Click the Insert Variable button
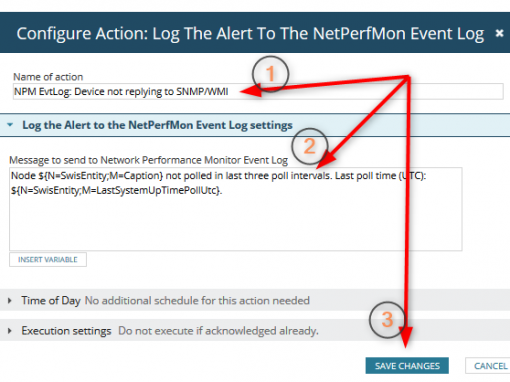 click(x=48, y=260)
